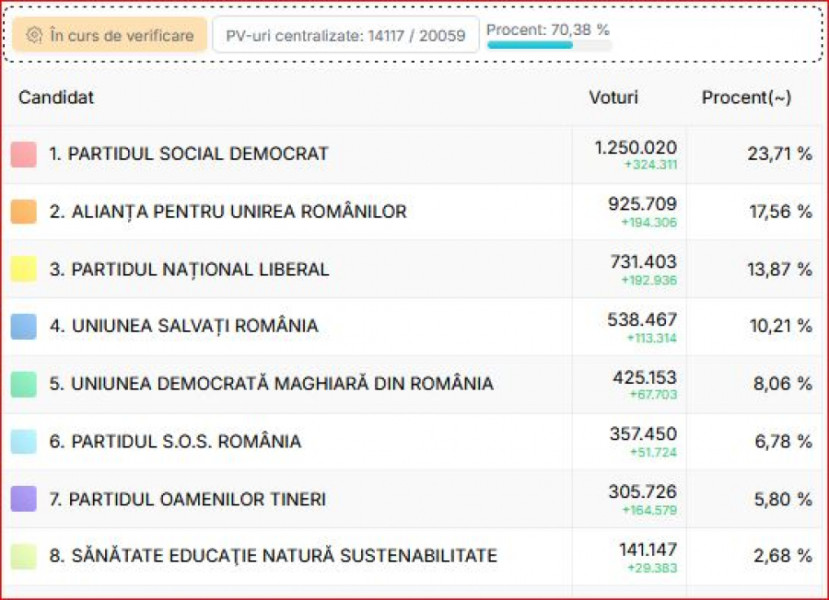The width and height of the screenshot is (829, 600).
Task: Click the 70,38 % progress bar
Action: click(549, 45)
